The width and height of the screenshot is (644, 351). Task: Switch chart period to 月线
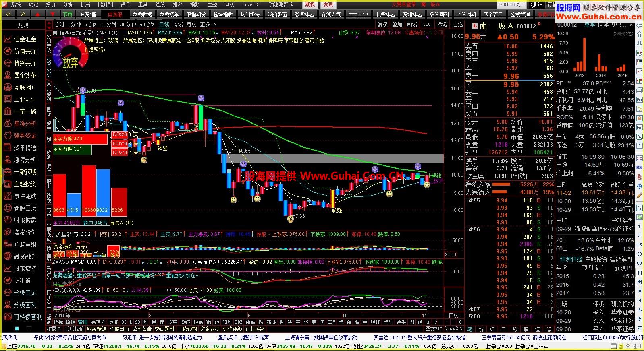(191, 25)
